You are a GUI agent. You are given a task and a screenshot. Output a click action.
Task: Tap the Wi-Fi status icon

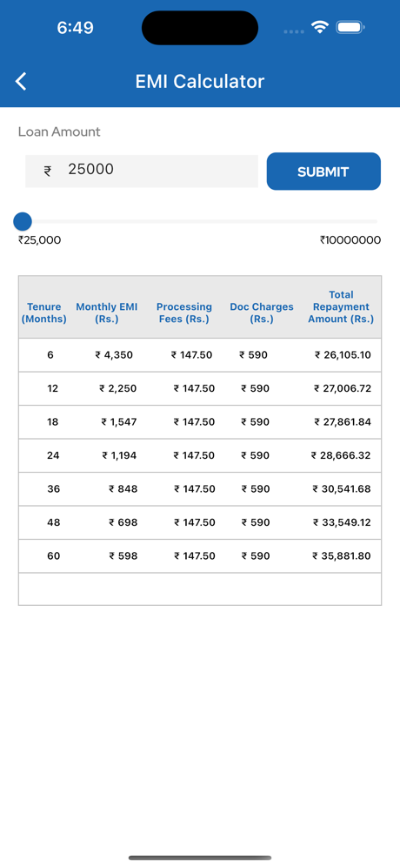[320, 27]
